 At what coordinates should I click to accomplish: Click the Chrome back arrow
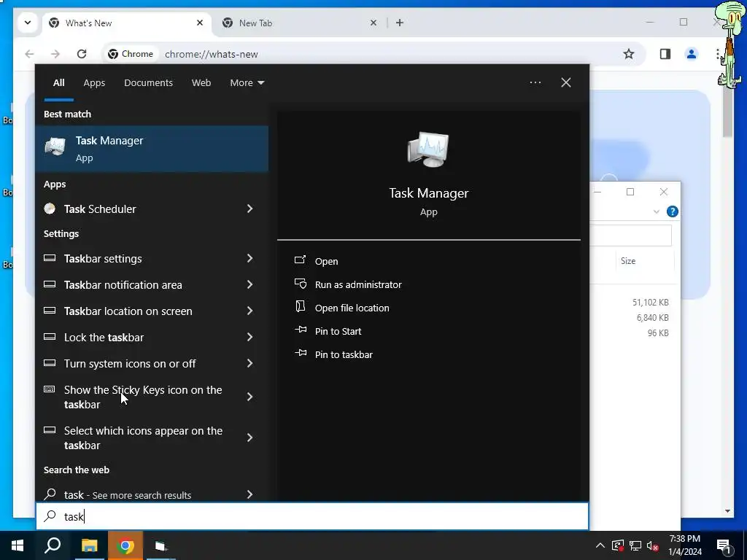coord(29,54)
